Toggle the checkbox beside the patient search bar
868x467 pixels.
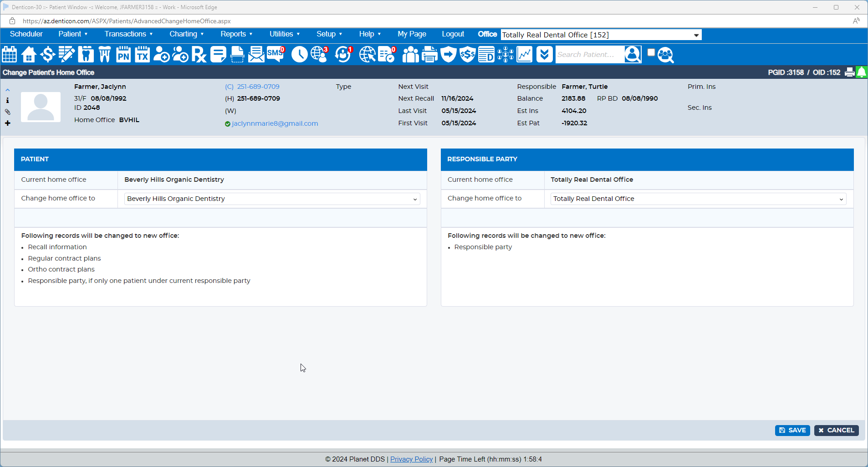click(650, 51)
